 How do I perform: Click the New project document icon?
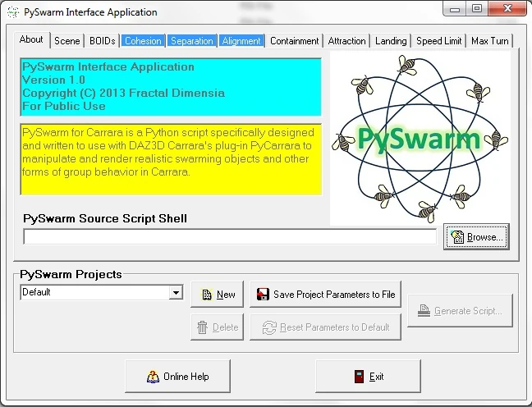pyautogui.click(x=207, y=295)
